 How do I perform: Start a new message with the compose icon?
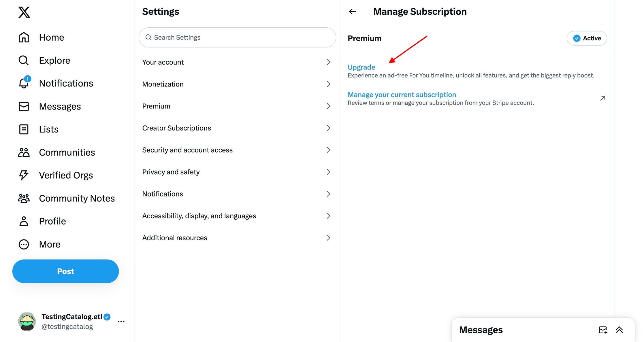603,330
